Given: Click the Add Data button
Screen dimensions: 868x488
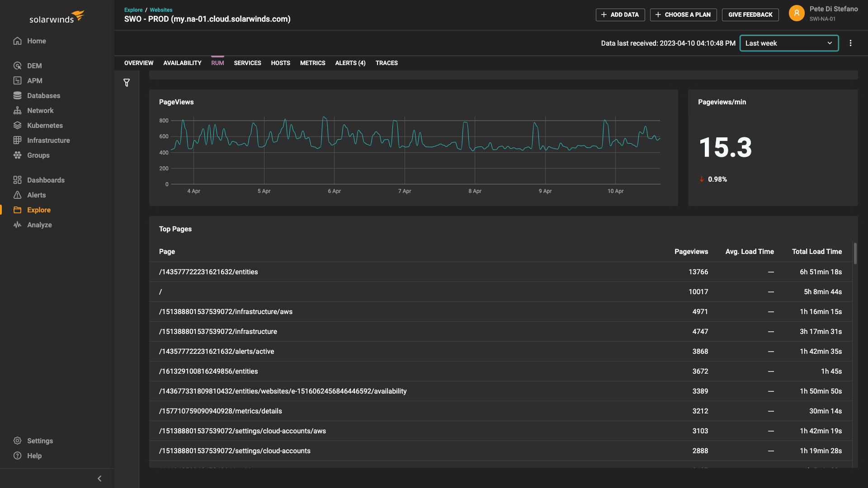Looking at the screenshot, I should [620, 14].
